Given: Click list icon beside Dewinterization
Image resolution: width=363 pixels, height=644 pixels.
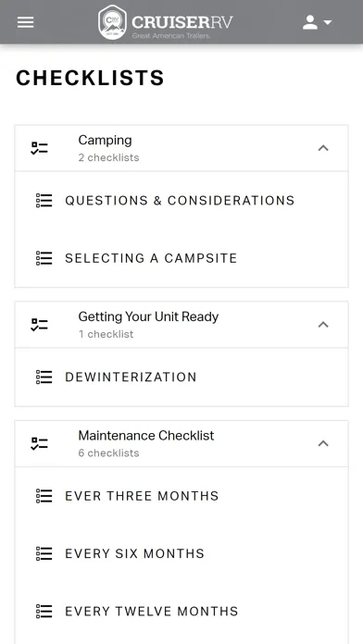Looking at the screenshot, I should click(x=44, y=377).
